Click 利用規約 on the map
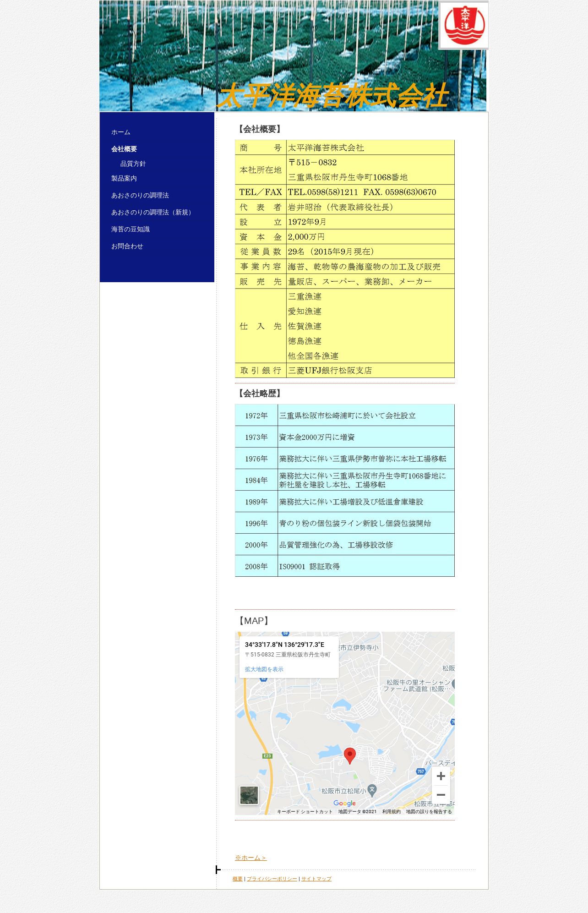 pos(392,811)
